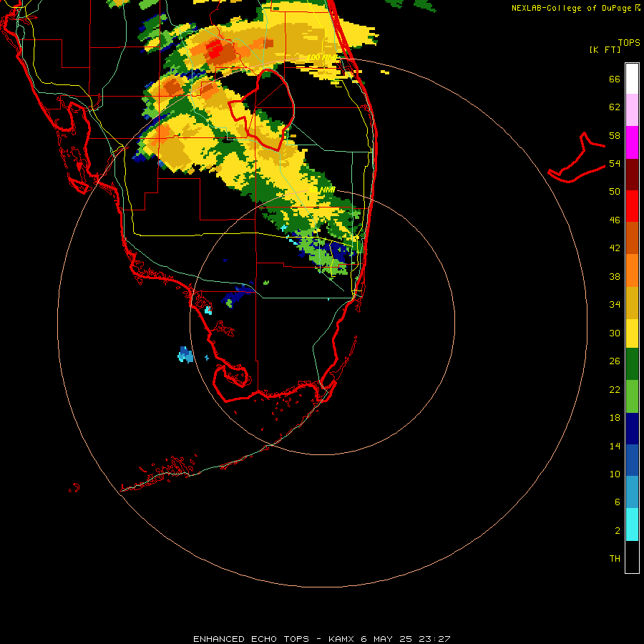Click the Enhanced Echo Tops KAMX caption
The width and height of the screenshot is (644, 644).
point(321,639)
